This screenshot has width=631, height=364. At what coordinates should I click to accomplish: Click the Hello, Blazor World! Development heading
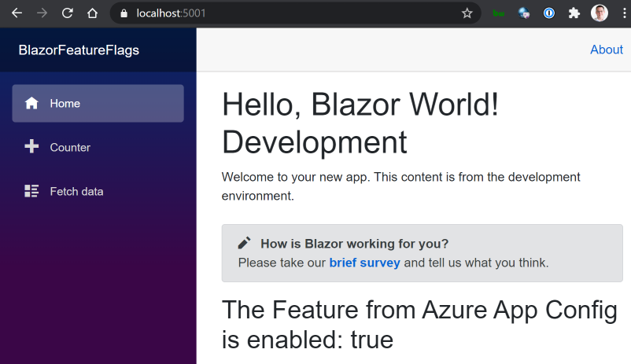(360, 123)
